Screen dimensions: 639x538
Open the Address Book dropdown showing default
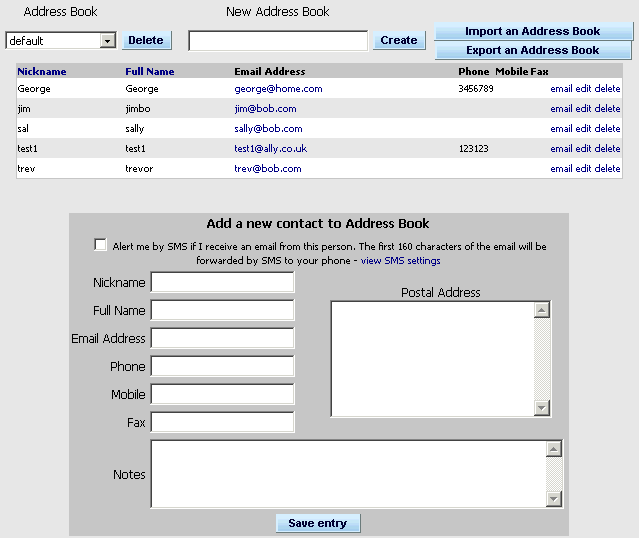click(61, 41)
